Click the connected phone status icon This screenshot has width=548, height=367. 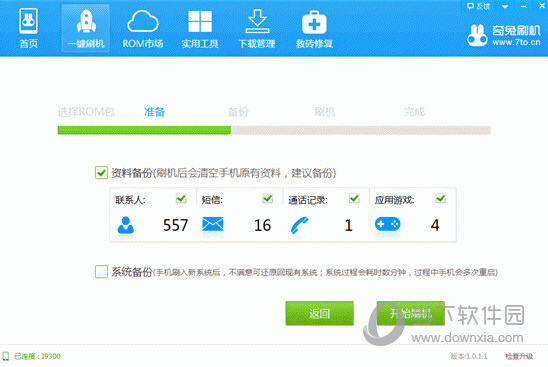pos(6,356)
